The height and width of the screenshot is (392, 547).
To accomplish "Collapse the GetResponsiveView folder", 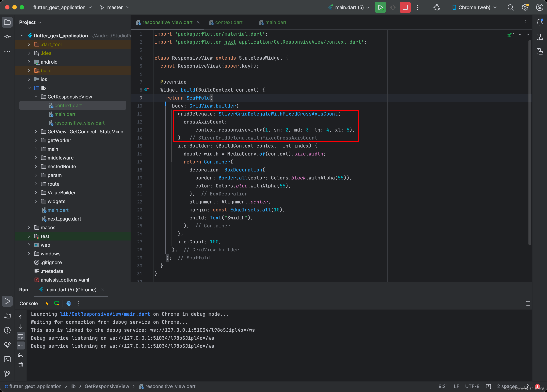I will click(x=36, y=97).
